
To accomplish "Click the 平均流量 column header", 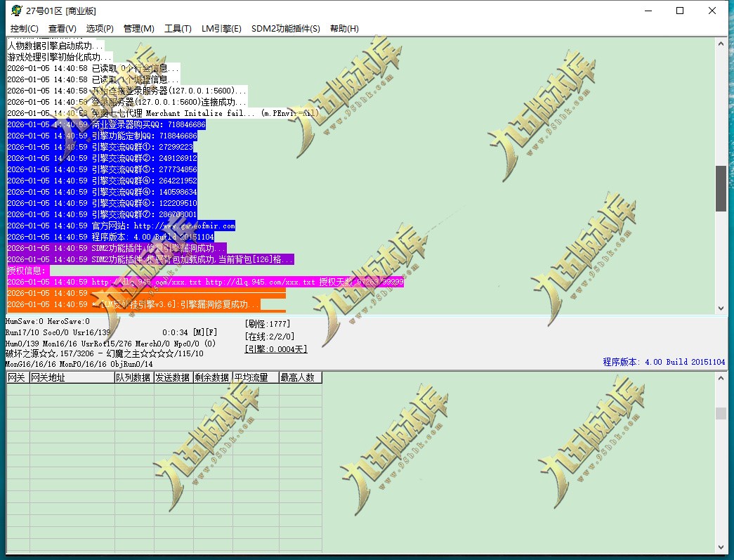I will 256,377.
